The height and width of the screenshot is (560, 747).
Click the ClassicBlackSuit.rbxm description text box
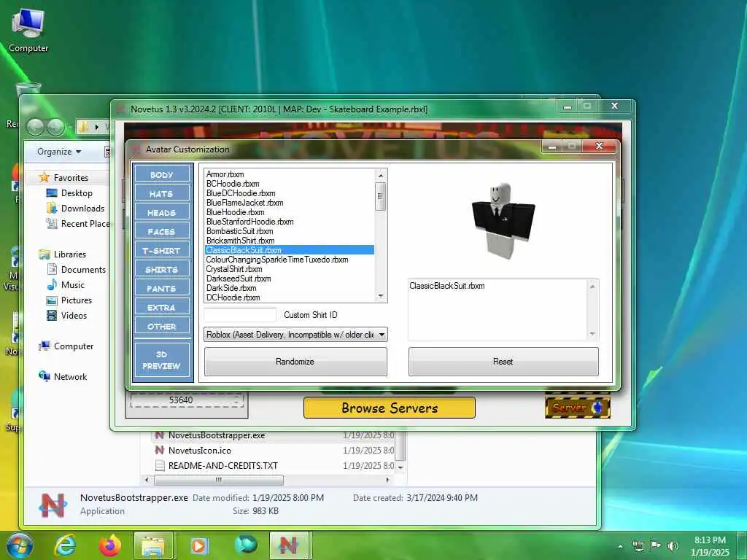[498, 309]
